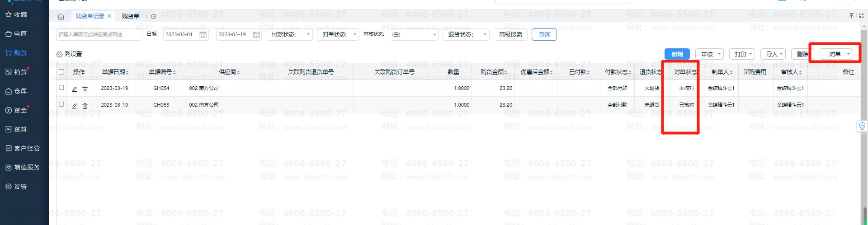Sort by 单据日期 column sort arrows
Image resolution: width=868 pixels, height=225 pixels.
coord(127,72)
